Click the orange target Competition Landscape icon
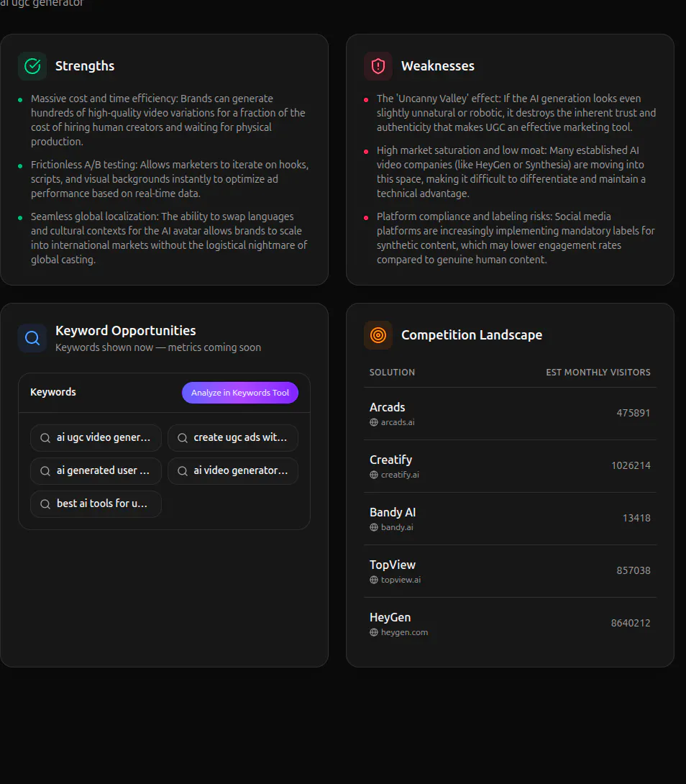Screen dimensions: 686x784 378,335
